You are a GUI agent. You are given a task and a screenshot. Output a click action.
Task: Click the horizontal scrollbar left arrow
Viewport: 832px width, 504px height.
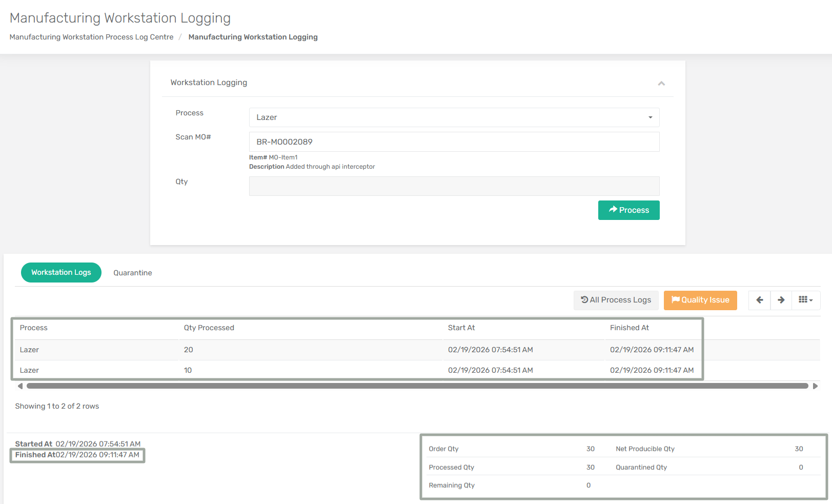(20, 386)
